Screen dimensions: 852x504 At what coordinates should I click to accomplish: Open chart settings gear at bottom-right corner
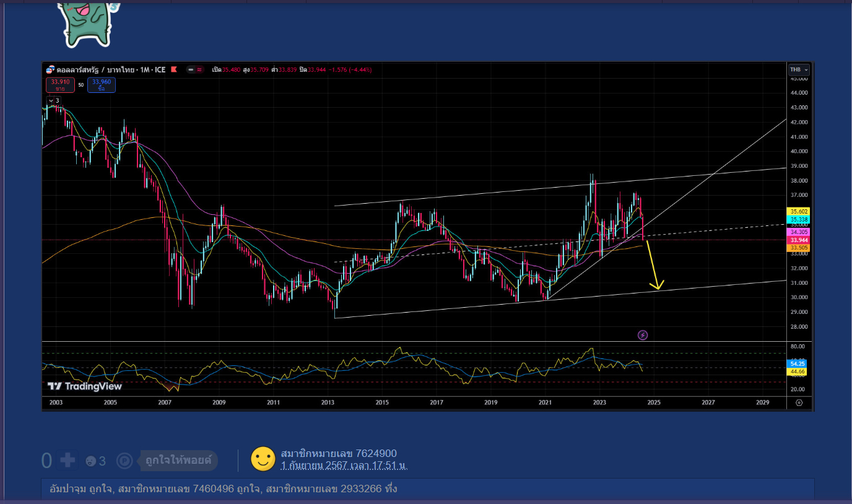[x=799, y=402]
